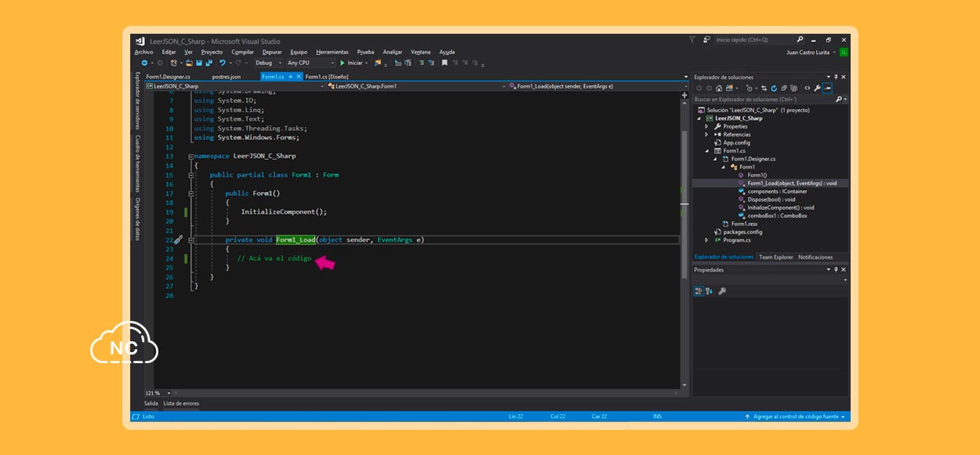
Task: Click the green user avatar badge
Action: (844, 52)
